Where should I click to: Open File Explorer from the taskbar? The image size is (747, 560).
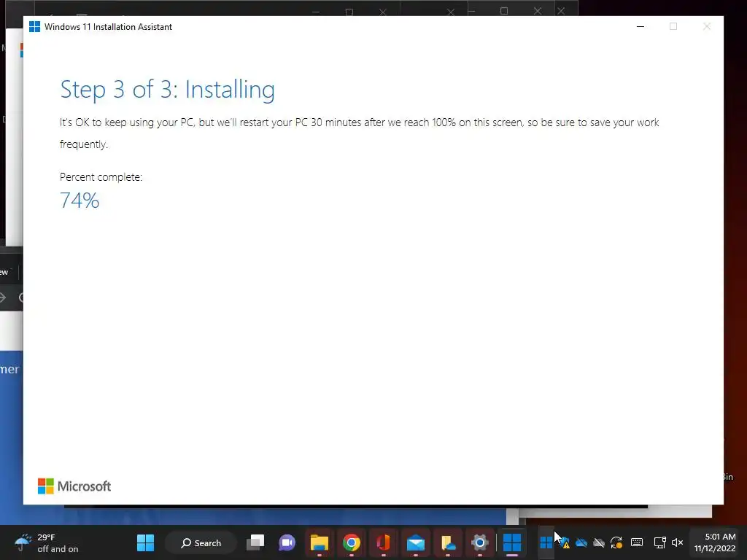(x=320, y=542)
